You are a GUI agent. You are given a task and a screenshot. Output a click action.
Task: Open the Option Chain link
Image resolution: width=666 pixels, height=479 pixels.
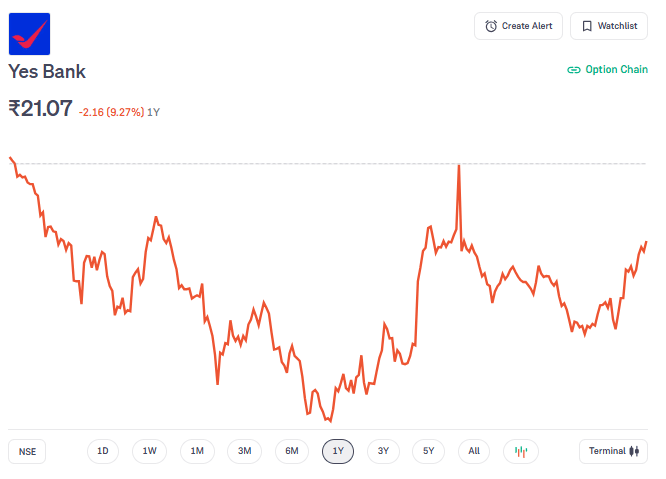click(607, 70)
